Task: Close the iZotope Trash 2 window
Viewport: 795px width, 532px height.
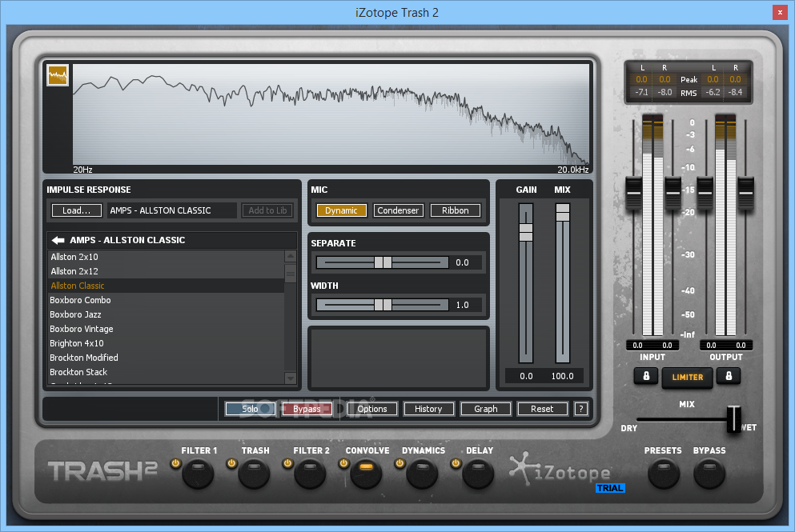Action: pyautogui.click(x=780, y=13)
